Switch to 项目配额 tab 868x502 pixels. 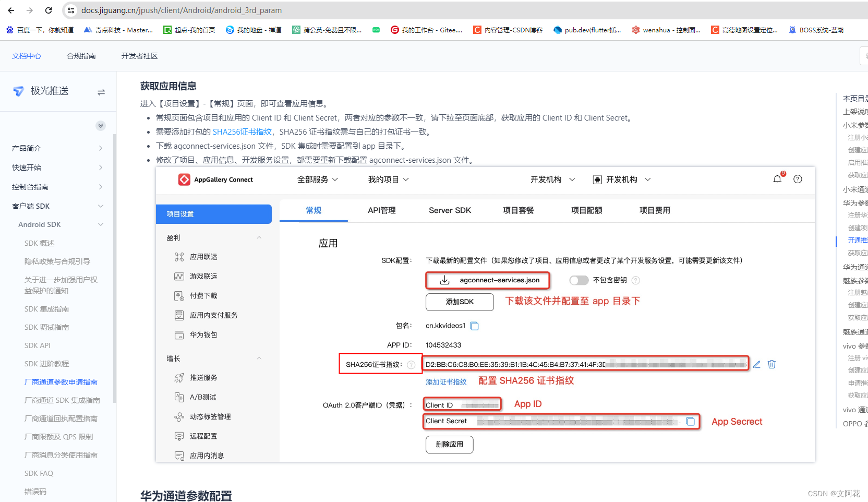point(587,210)
